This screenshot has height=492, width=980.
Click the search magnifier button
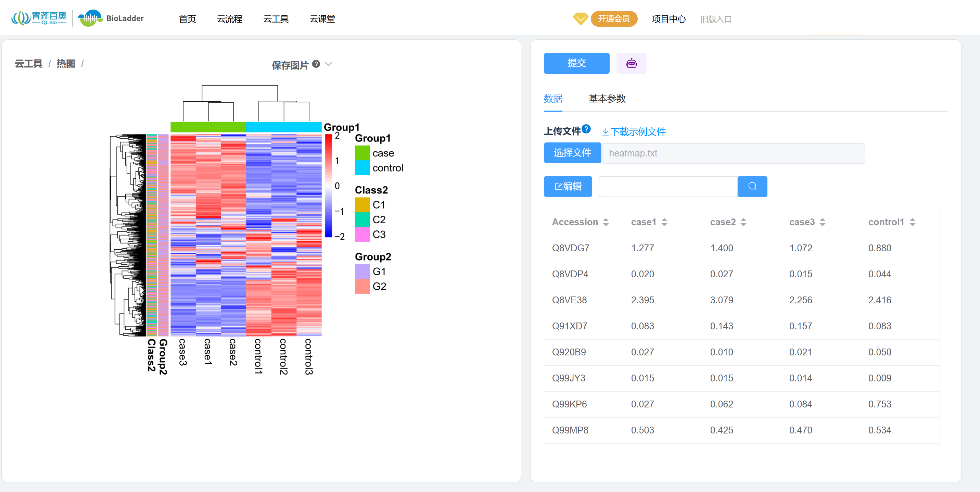(x=752, y=186)
